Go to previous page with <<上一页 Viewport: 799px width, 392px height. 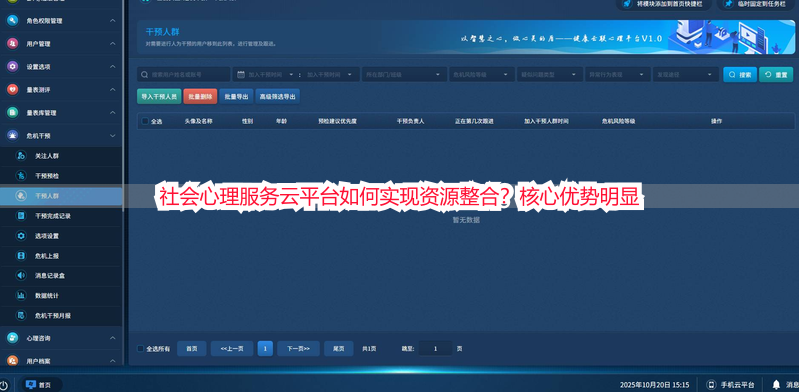(x=232, y=349)
